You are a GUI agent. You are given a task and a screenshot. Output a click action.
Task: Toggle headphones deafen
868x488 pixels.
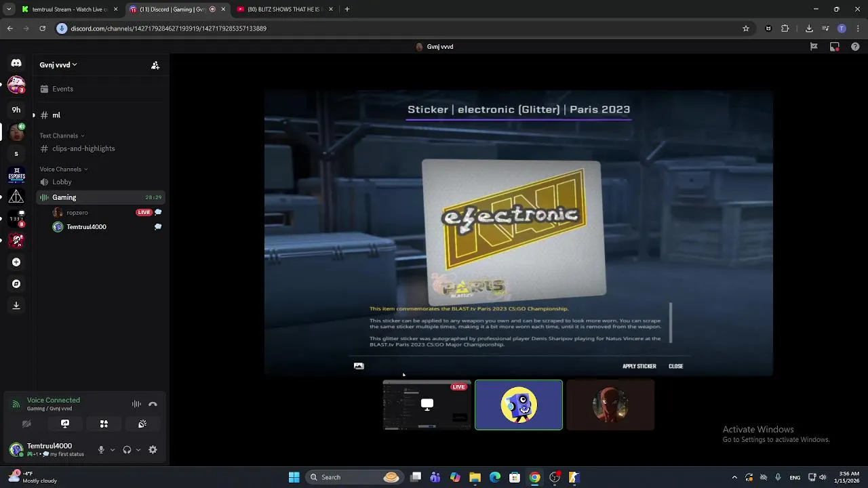tap(127, 450)
